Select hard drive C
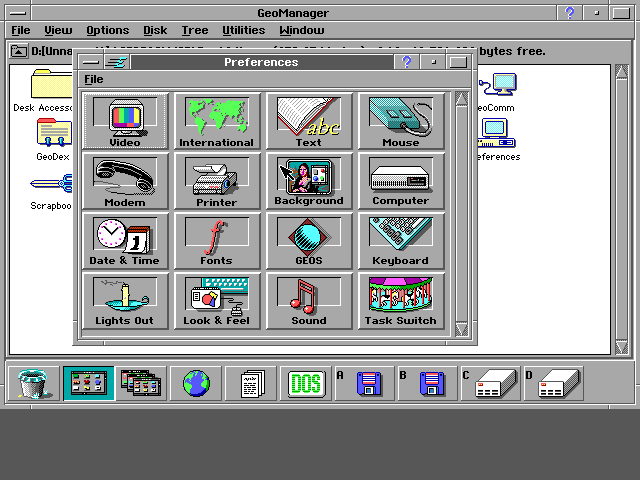The width and height of the screenshot is (640, 480). click(490, 383)
